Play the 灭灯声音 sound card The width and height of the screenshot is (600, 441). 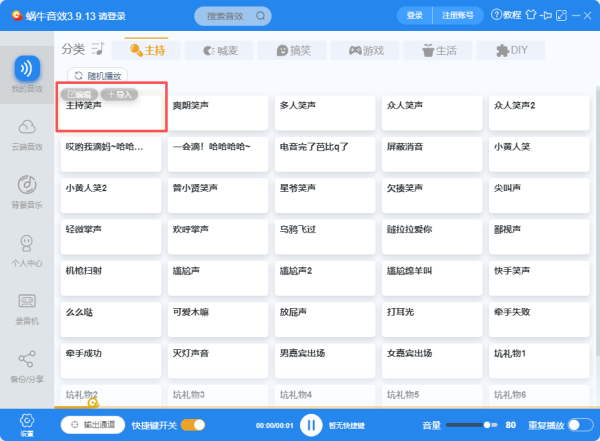[x=218, y=361]
